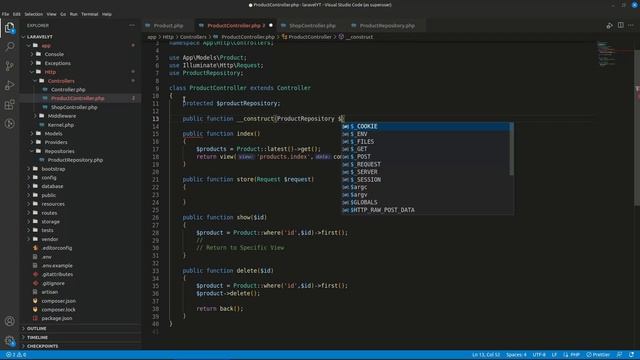Click the Spaces: 4 indentation setting
The image size is (640, 360).
click(516, 355)
